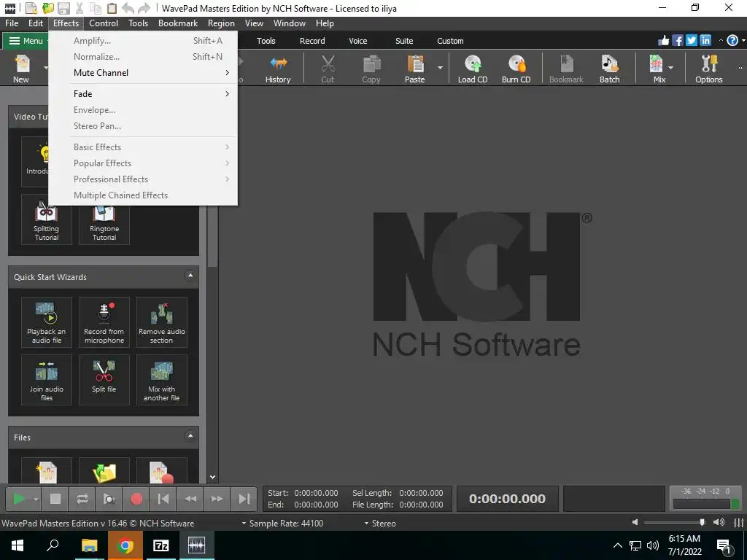Launch the Mix with another file wizard
Image resolution: width=747 pixels, height=560 pixels.
[x=161, y=380]
